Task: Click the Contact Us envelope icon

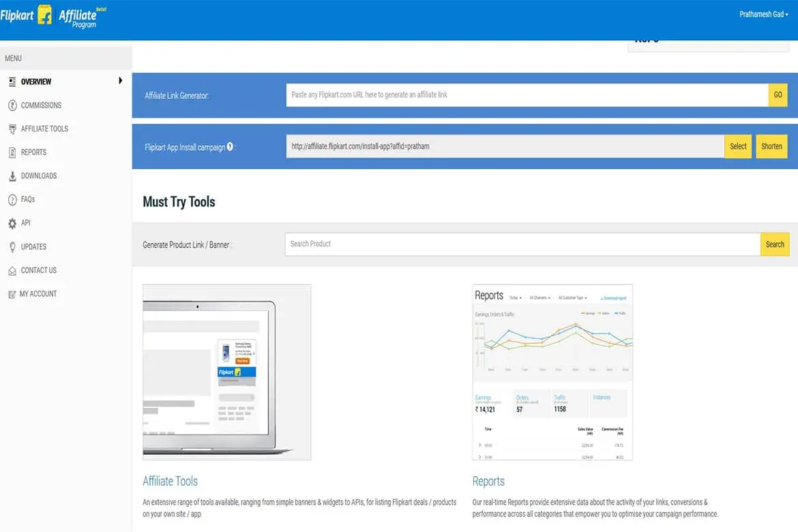Action: [x=14, y=270]
